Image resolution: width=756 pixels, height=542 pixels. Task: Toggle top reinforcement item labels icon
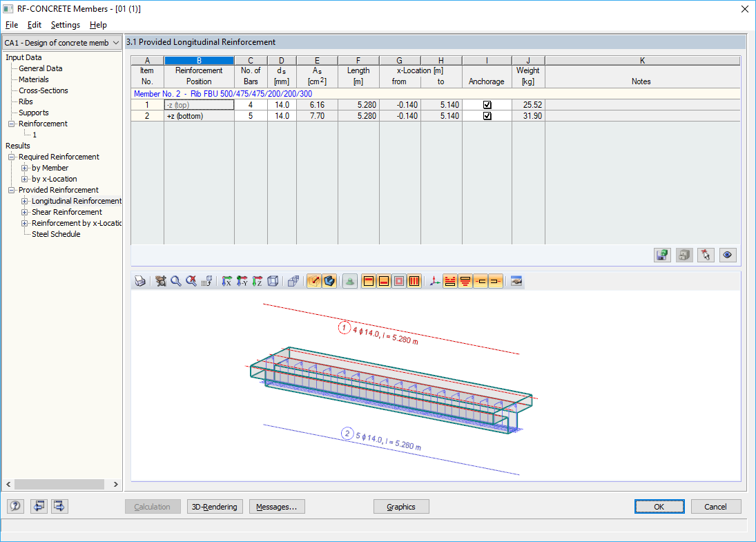[x=450, y=281]
